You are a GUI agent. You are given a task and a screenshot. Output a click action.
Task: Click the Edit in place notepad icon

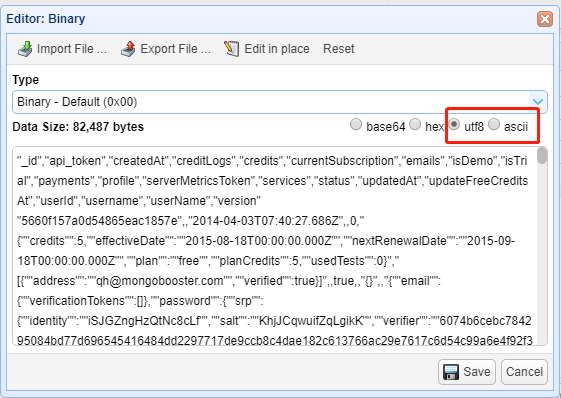(x=231, y=49)
